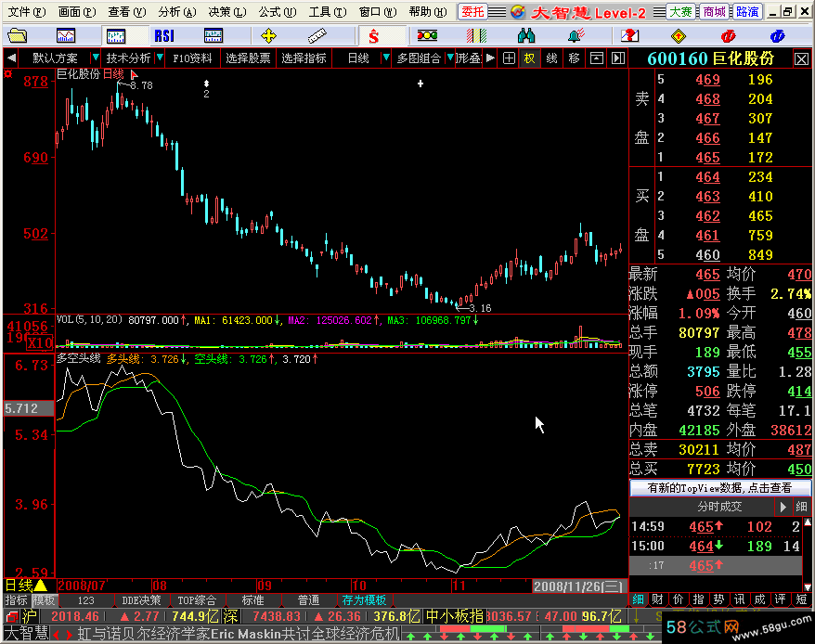Open the question mark help icon

pyautogui.click(x=629, y=36)
